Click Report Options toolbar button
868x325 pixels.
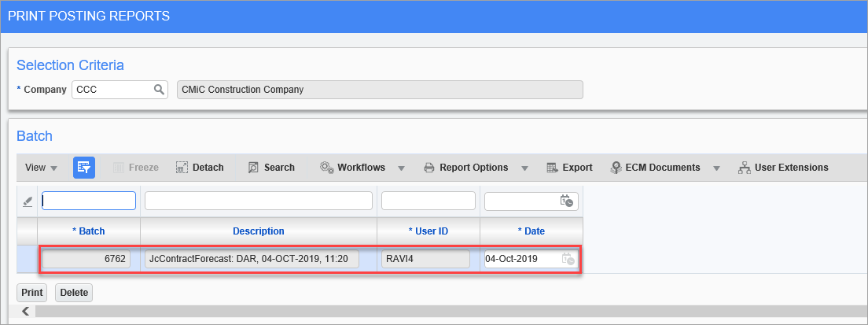click(x=465, y=167)
